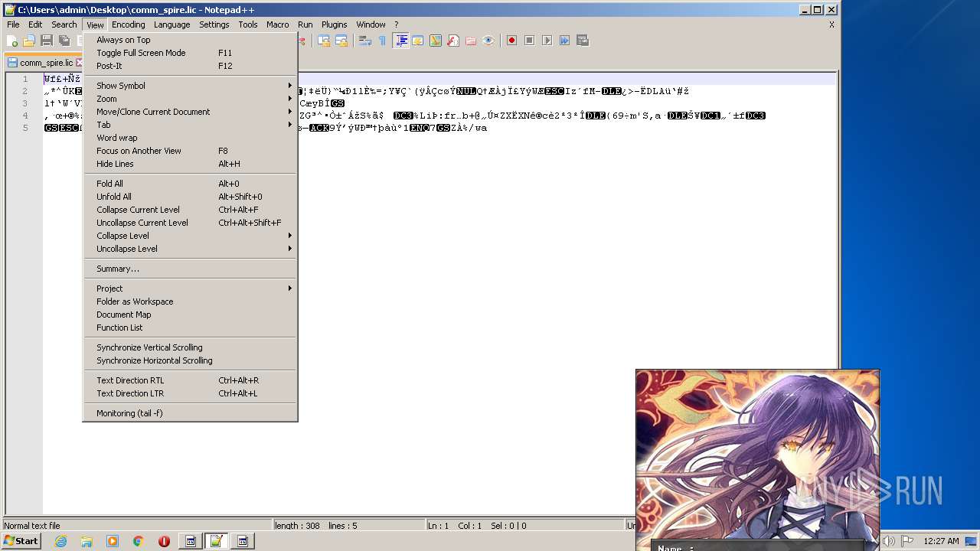Image resolution: width=980 pixels, height=551 pixels.
Task: Choose Text Direction LTR
Action: (190, 393)
